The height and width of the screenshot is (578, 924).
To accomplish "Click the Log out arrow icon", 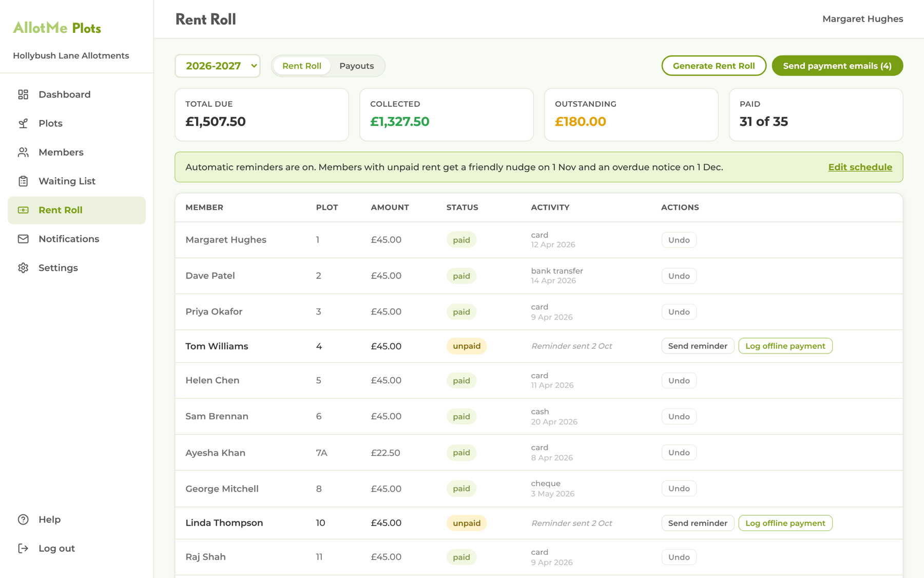I will pos(23,548).
